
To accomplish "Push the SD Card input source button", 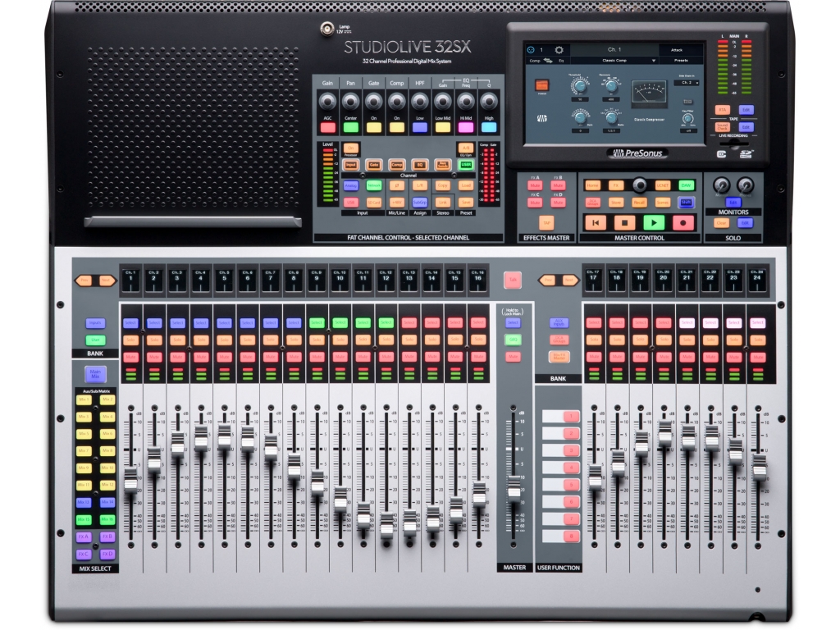I will [373, 203].
